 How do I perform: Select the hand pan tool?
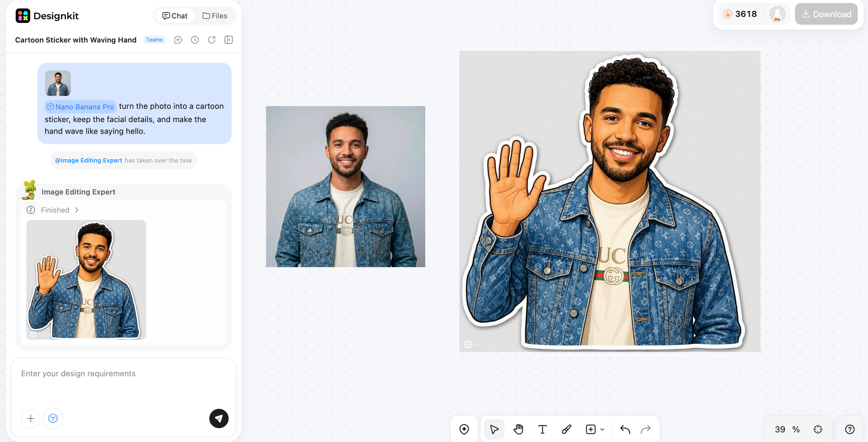point(518,429)
